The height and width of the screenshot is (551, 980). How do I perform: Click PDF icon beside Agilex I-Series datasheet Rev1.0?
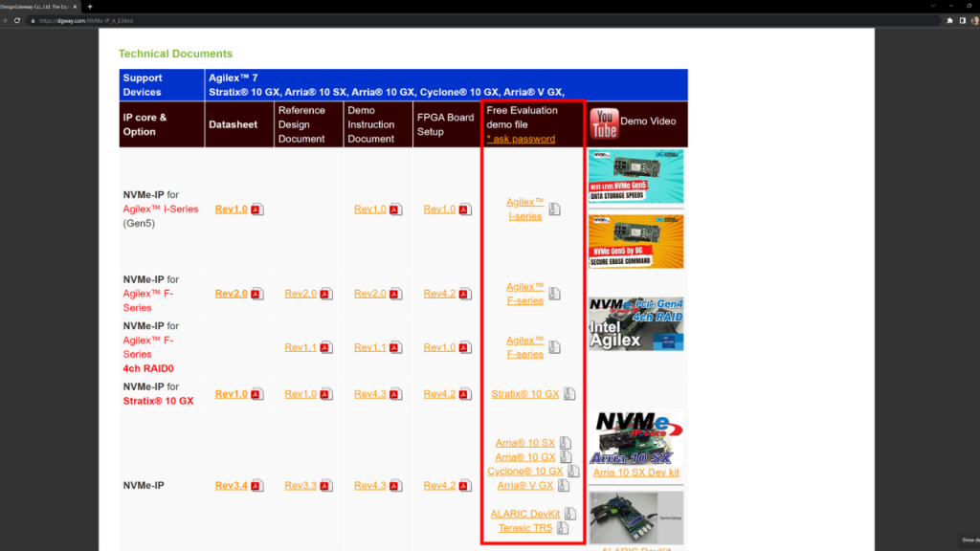click(256, 209)
